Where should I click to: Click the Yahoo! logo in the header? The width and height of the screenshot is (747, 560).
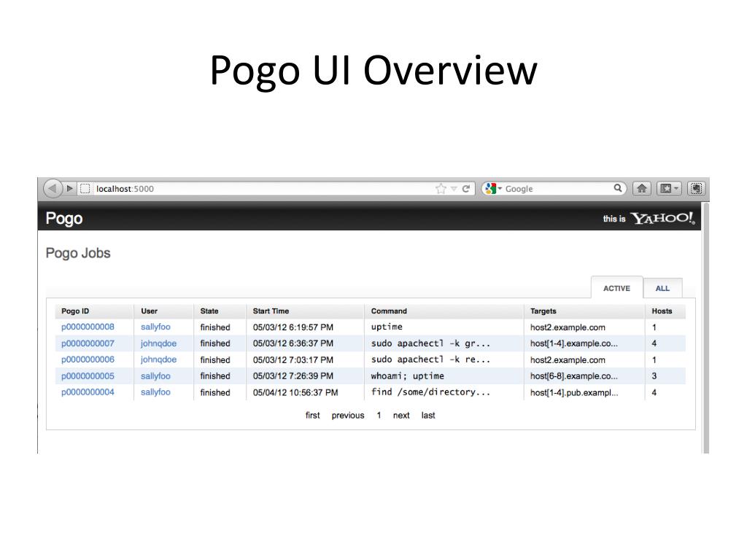click(x=662, y=218)
